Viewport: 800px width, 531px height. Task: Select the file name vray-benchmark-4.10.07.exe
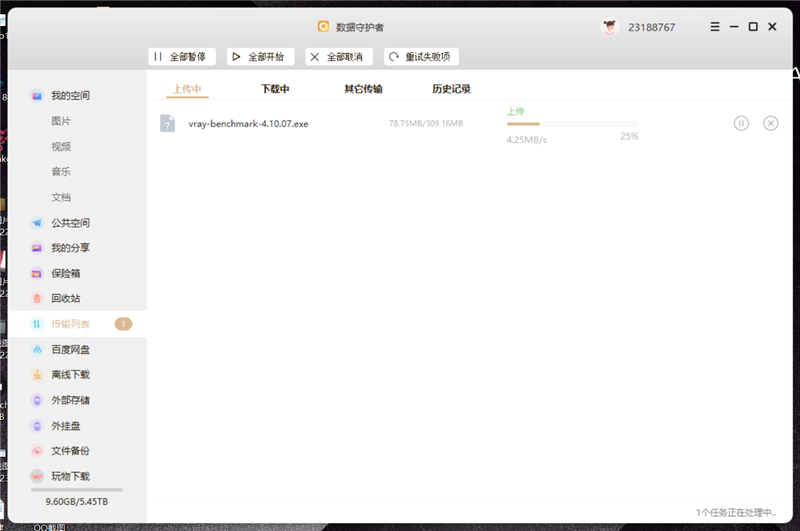coord(248,123)
